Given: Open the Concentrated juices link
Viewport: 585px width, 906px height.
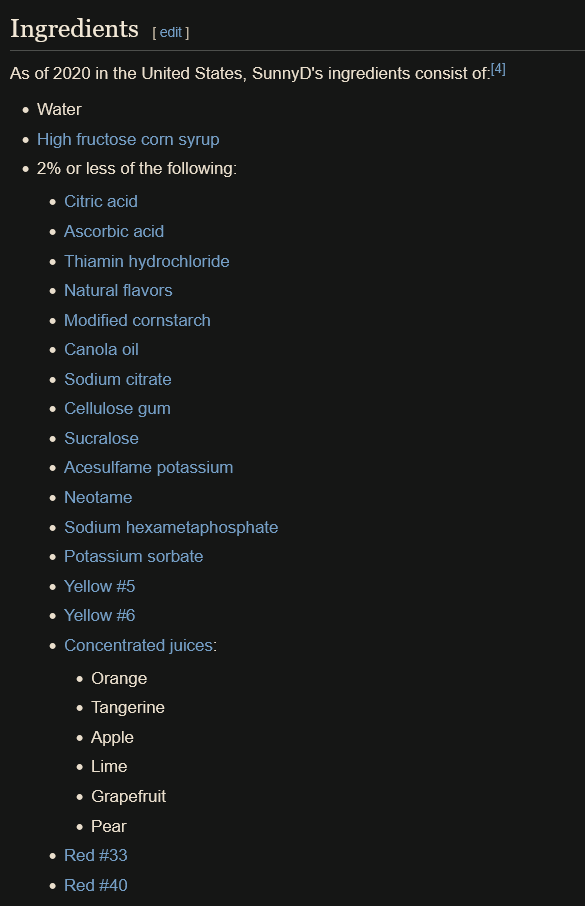Looking at the screenshot, I should coord(139,645).
